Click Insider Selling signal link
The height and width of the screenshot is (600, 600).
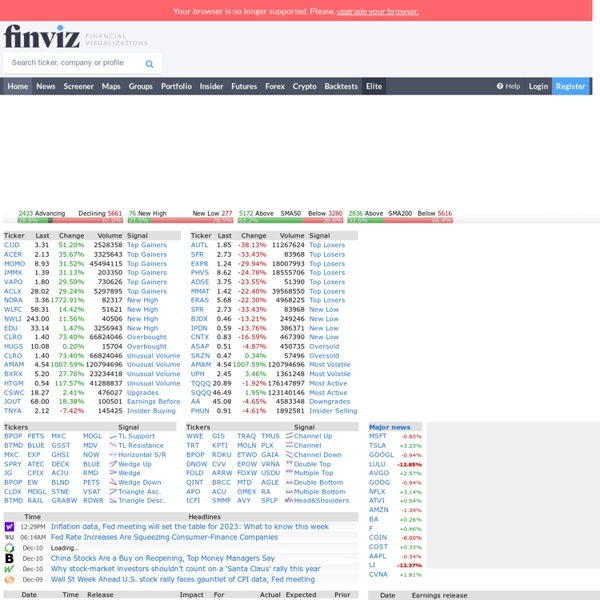tap(333, 411)
